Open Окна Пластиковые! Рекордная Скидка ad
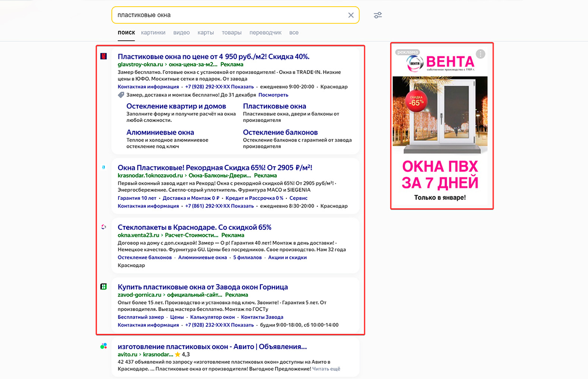Screen dimensions: 588x379 (x=215, y=167)
